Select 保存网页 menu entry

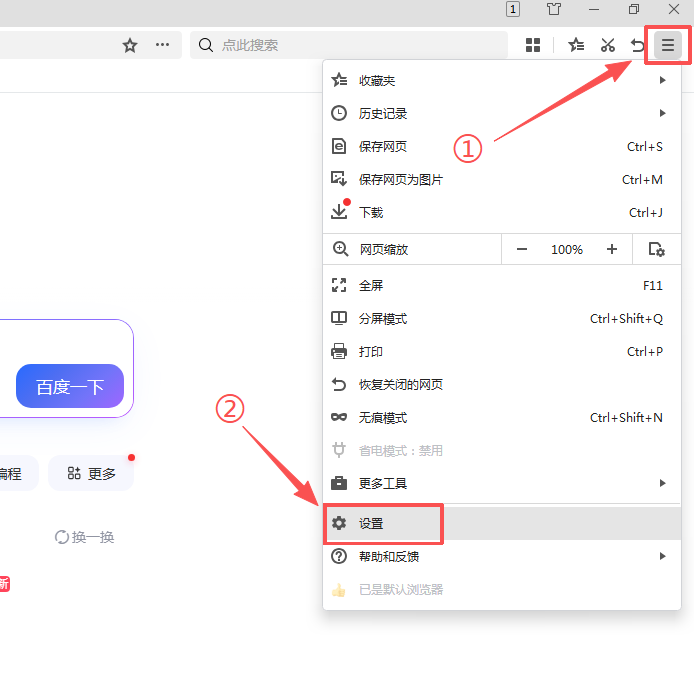(x=501, y=146)
